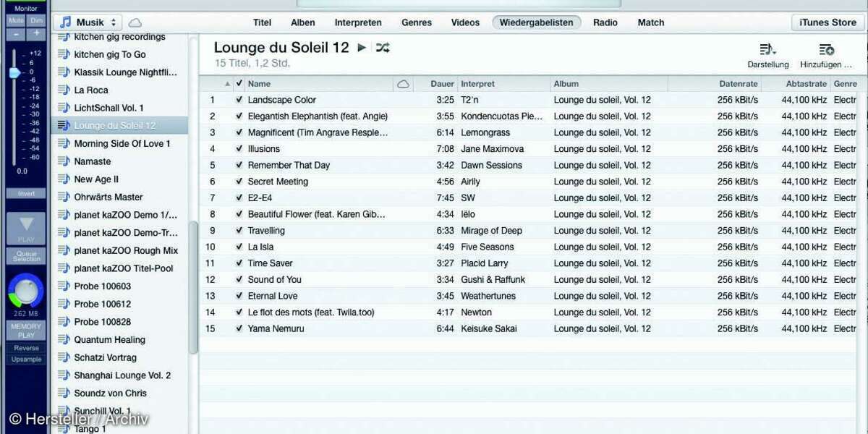The image size is (868, 434).
Task: Uncheck the Landscape Color track checkbox
Action: coord(239,100)
